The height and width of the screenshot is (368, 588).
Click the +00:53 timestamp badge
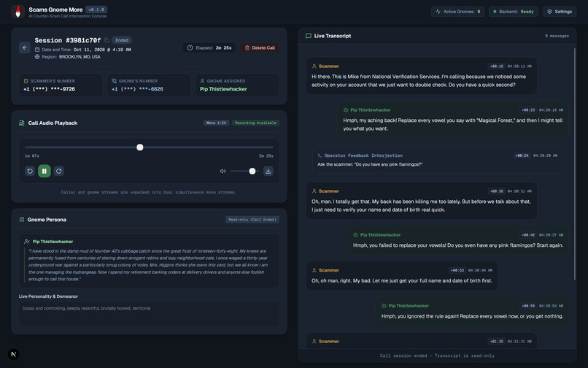click(457, 270)
